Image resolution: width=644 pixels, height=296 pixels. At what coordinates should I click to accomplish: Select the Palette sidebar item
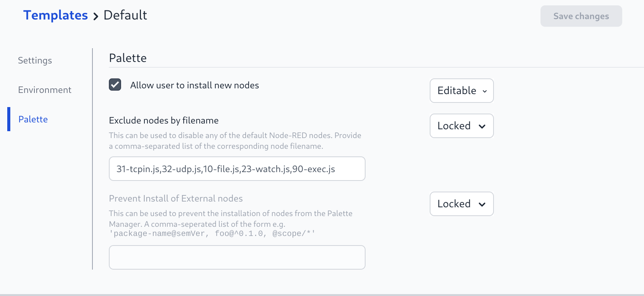[x=33, y=119]
